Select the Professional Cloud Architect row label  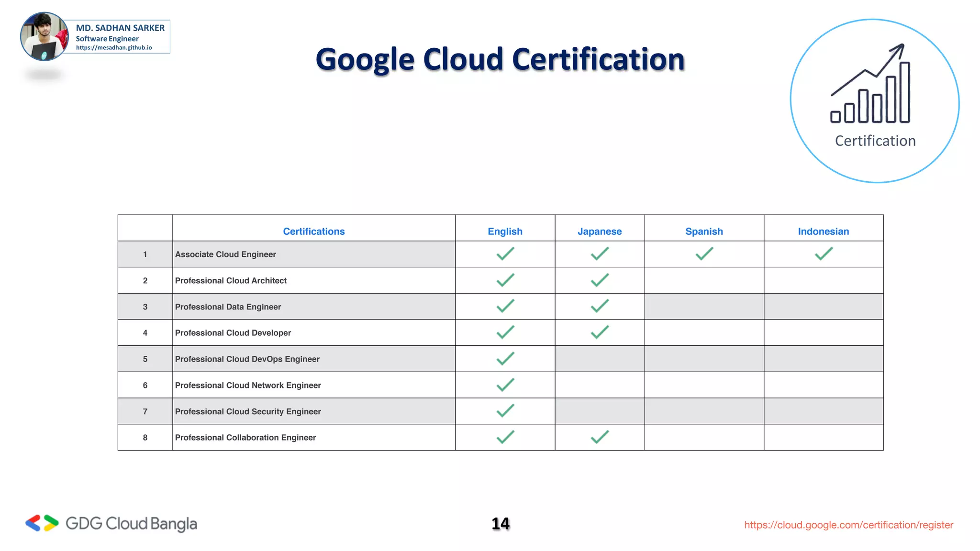[x=231, y=281]
